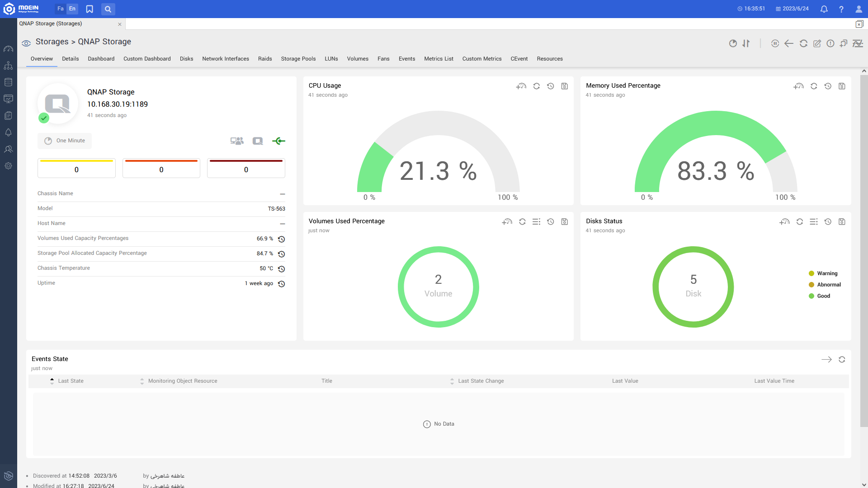Refresh the Disks Status widget

800,221
